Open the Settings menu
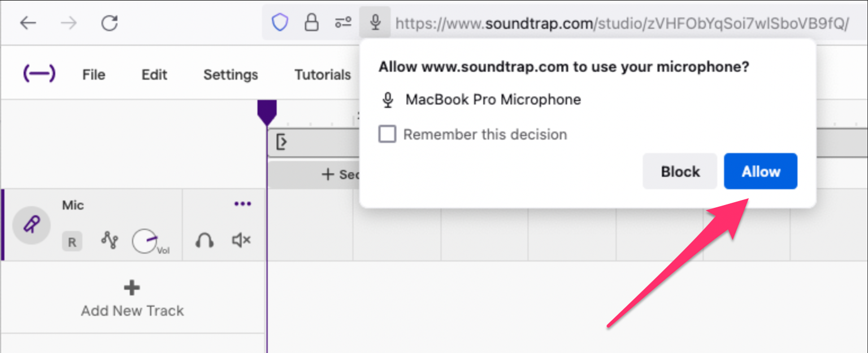868x353 pixels. click(x=231, y=75)
